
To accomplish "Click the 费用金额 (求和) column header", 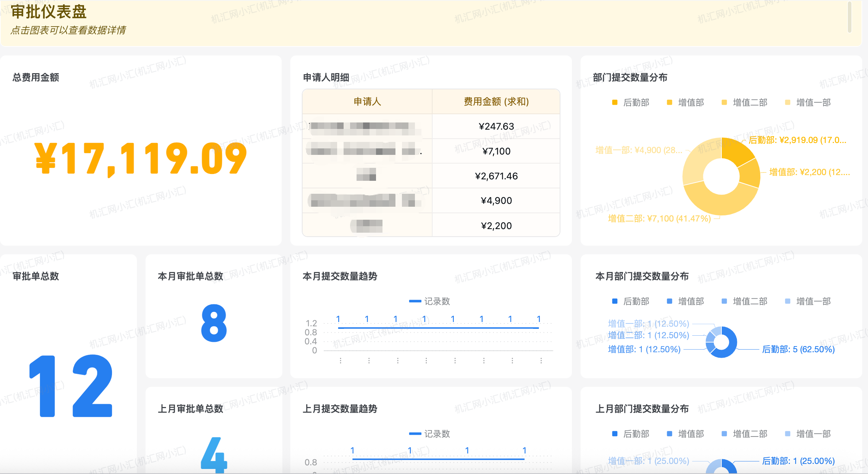I will click(496, 102).
